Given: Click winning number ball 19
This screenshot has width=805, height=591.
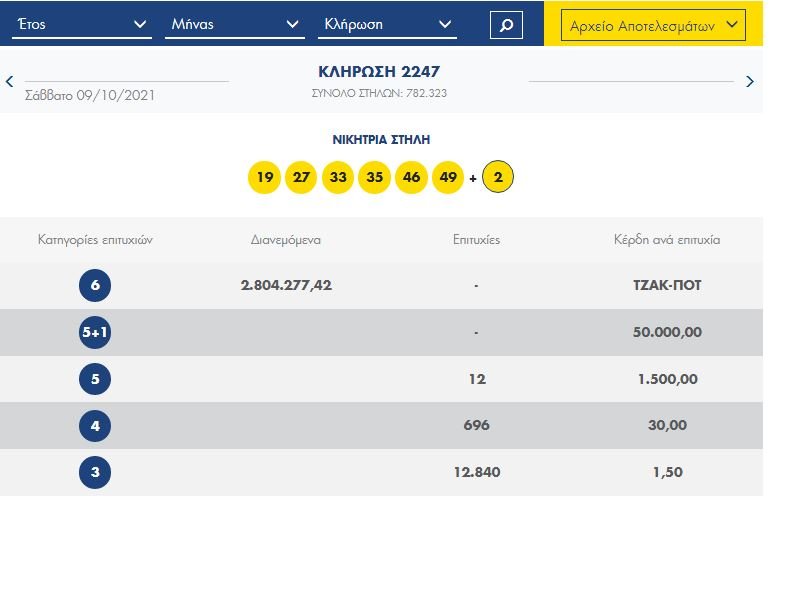Looking at the screenshot, I should (x=264, y=178).
